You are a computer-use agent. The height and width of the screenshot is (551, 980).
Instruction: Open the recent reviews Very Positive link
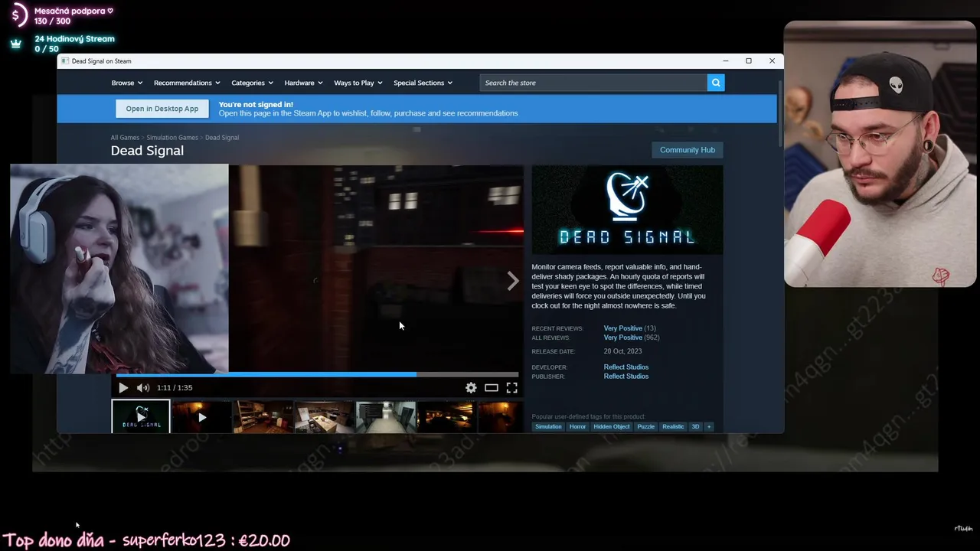(622, 328)
